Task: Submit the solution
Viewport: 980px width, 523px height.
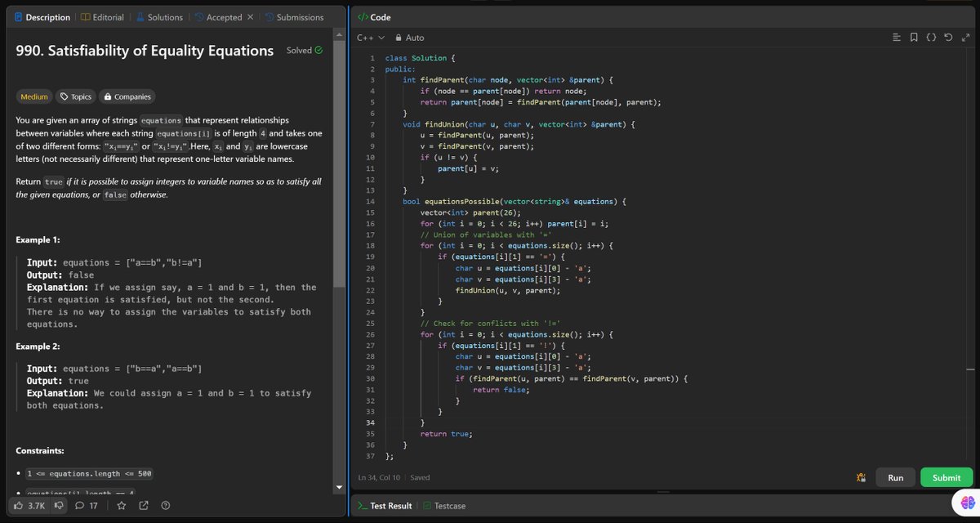Action: click(947, 477)
